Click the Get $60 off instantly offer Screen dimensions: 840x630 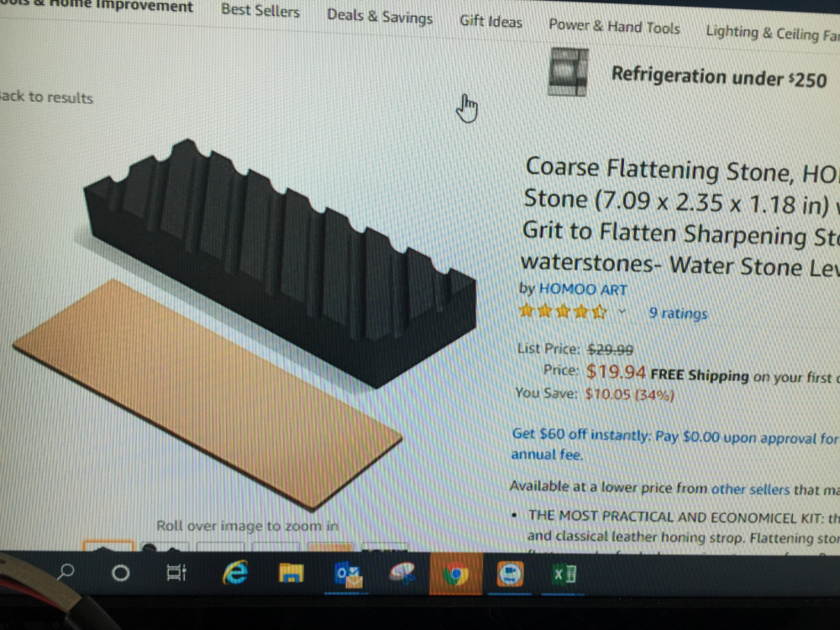[580, 433]
